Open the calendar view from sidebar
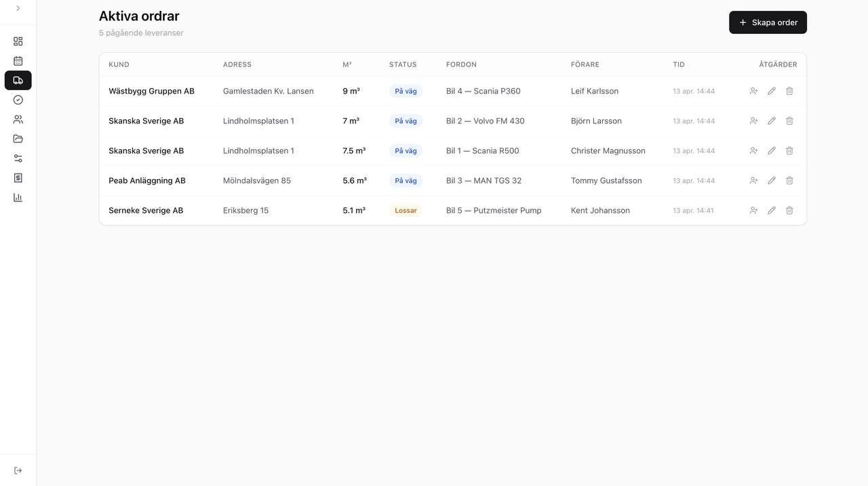868x486 pixels. pyautogui.click(x=18, y=61)
